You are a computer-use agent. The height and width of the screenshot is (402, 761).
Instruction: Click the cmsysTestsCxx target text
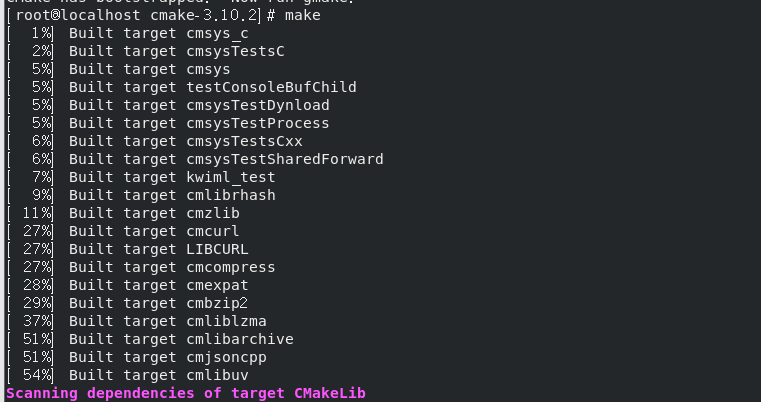(x=245, y=141)
